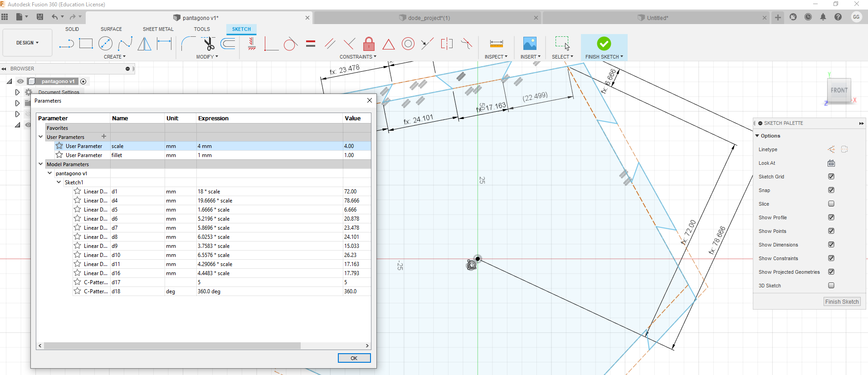Expand the CONSTRAINTS dropdown menu
Screen dimensions: 868x375
click(358, 57)
